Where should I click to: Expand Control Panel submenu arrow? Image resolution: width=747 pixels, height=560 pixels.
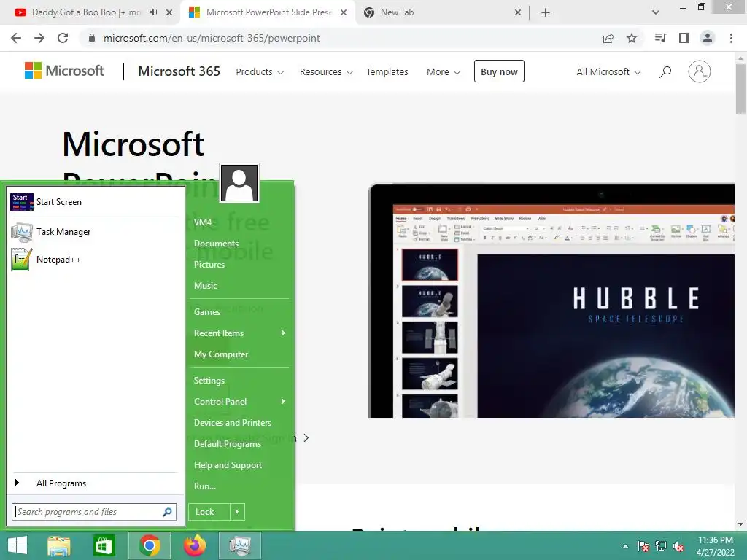[x=284, y=402]
